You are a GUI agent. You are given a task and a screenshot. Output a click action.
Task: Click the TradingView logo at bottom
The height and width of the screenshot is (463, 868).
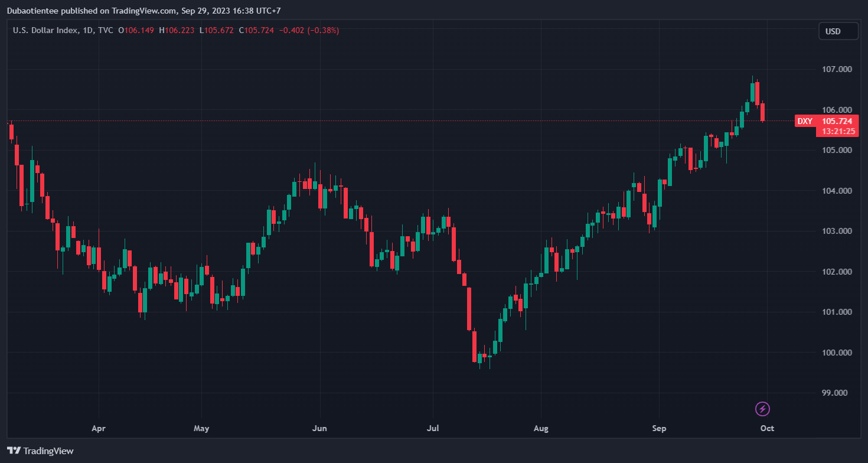pos(41,451)
